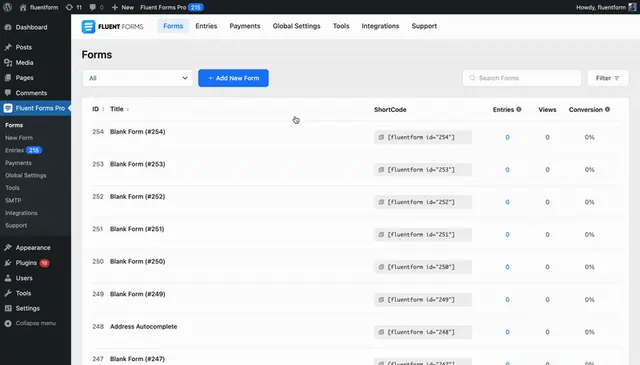View entries count for form 254
This screenshot has width=640, height=365.
507,137
